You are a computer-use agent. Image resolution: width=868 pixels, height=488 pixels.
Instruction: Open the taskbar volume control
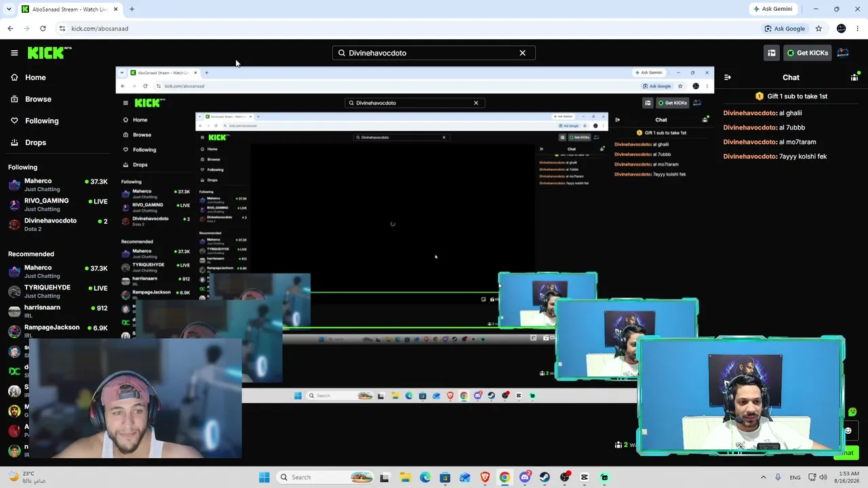pos(824,477)
